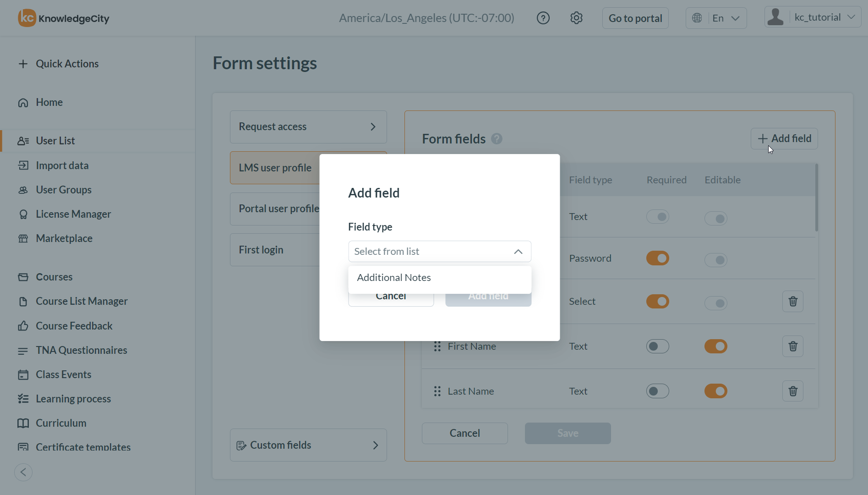The height and width of the screenshot is (495, 868).
Task: Open the language En dropdown
Action: pyautogui.click(x=716, y=18)
